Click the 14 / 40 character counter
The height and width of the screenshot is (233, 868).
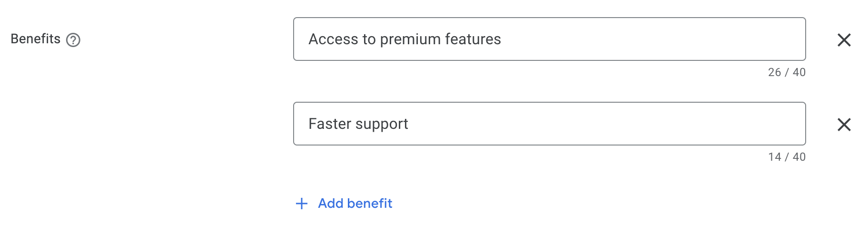pos(786,157)
